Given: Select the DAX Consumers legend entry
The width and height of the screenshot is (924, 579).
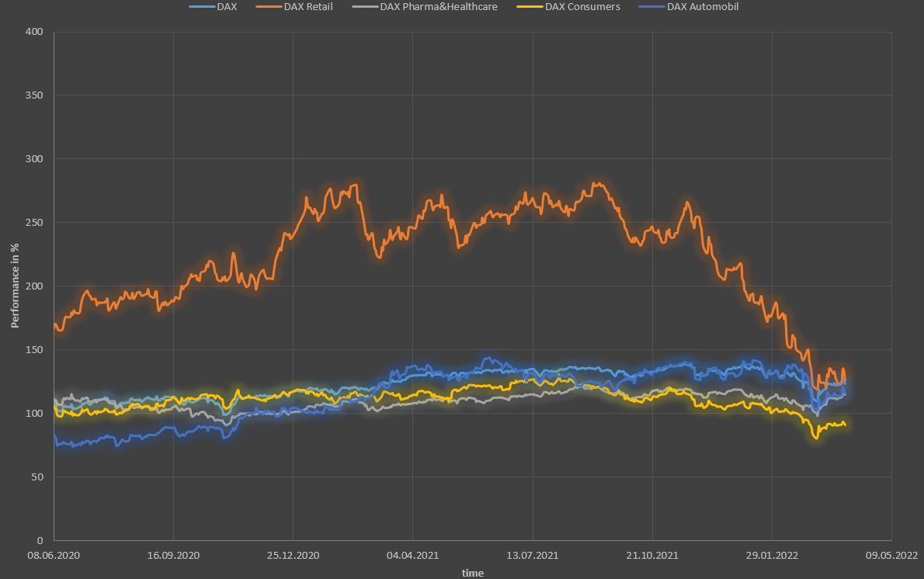Looking at the screenshot, I should tap(568, 7).
